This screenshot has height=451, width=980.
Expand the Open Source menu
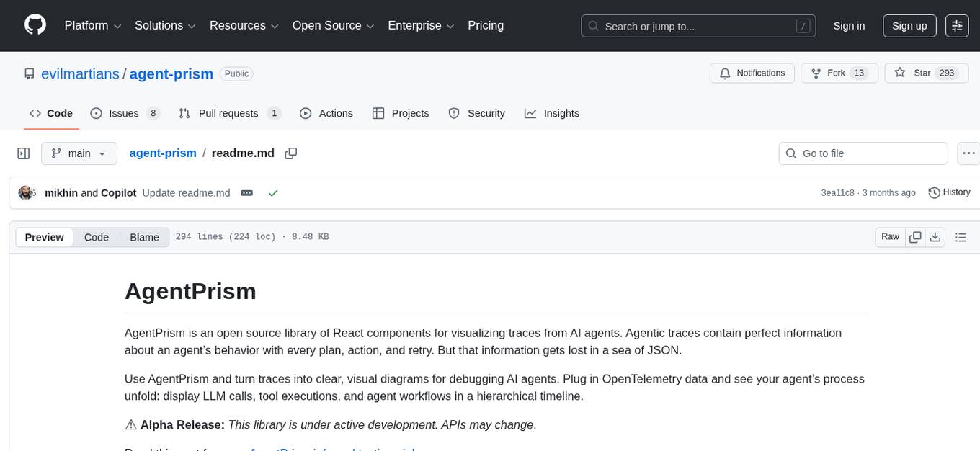(x=333, y=26)
